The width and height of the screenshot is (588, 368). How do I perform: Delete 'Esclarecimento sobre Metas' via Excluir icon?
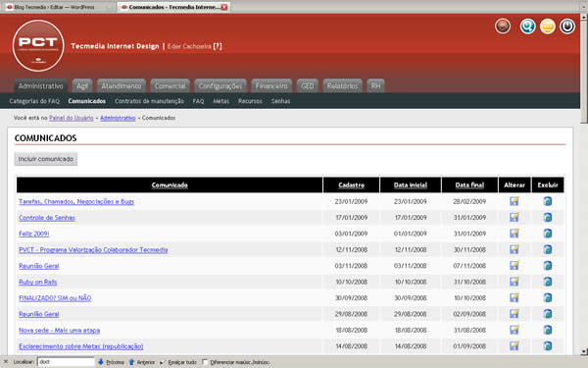(548, 345)
